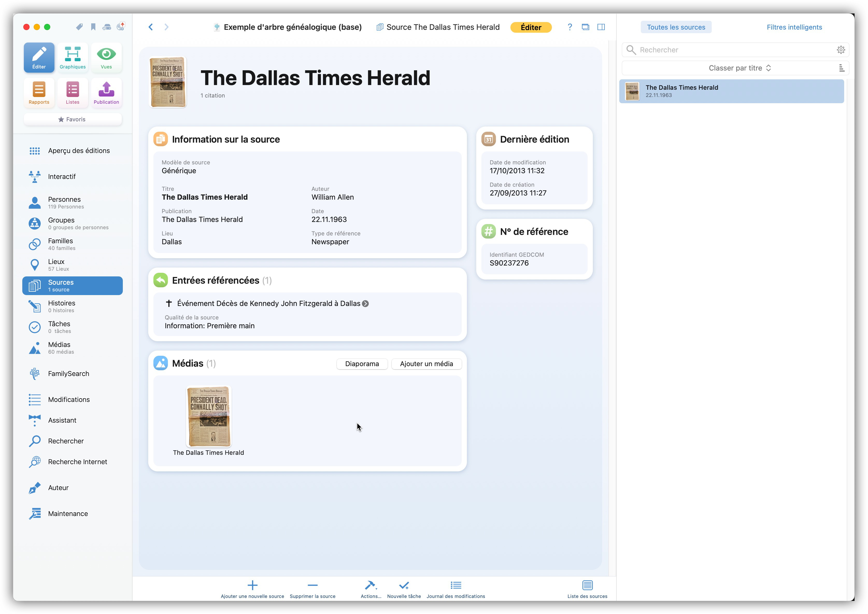
Task: Select Personnes in sidebar
Action: coord(73,203)
